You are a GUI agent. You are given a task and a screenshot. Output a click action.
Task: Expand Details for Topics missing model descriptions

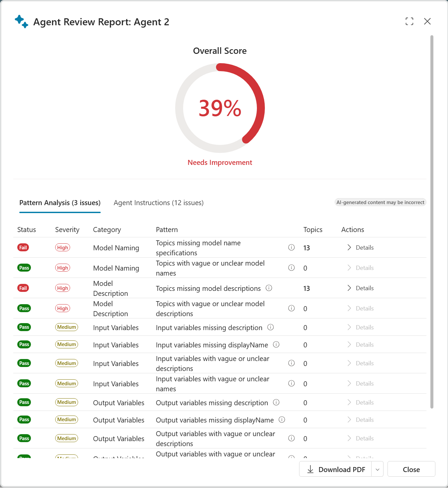[x=361, y=288]
